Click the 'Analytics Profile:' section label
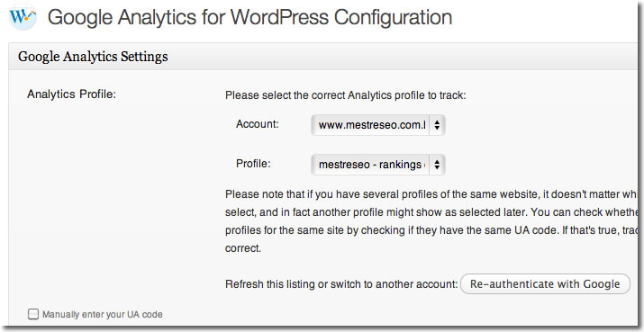 click(72, 94)
